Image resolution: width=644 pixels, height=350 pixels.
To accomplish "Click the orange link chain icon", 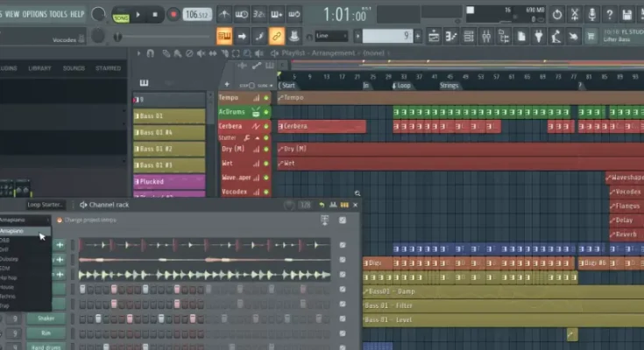I will coord(277,36).
